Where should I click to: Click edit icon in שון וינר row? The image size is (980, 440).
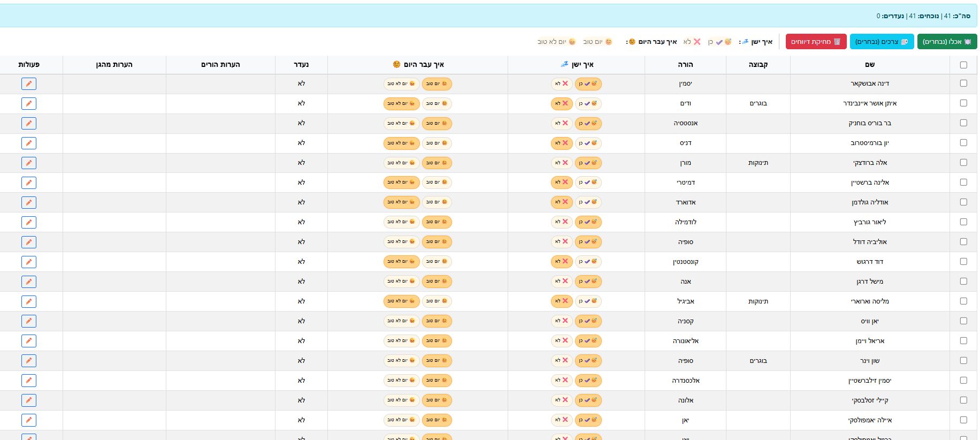point(29,361)
